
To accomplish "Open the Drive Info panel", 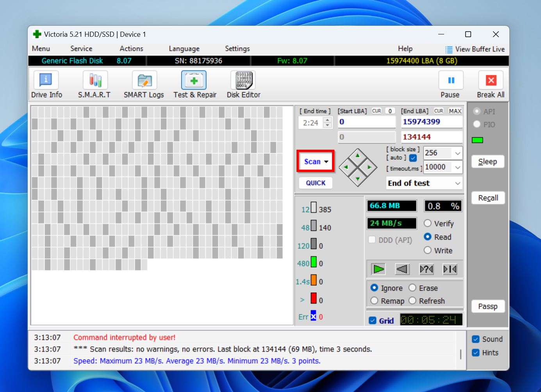I will [46, 84].
